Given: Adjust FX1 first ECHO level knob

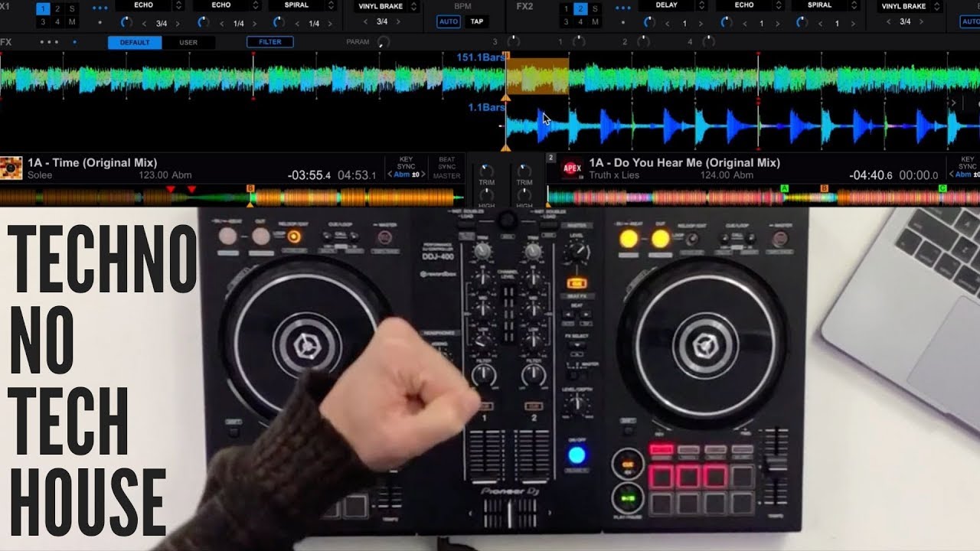Looking at the screenshot, I should pyautogui.click(x=127, y=23).
